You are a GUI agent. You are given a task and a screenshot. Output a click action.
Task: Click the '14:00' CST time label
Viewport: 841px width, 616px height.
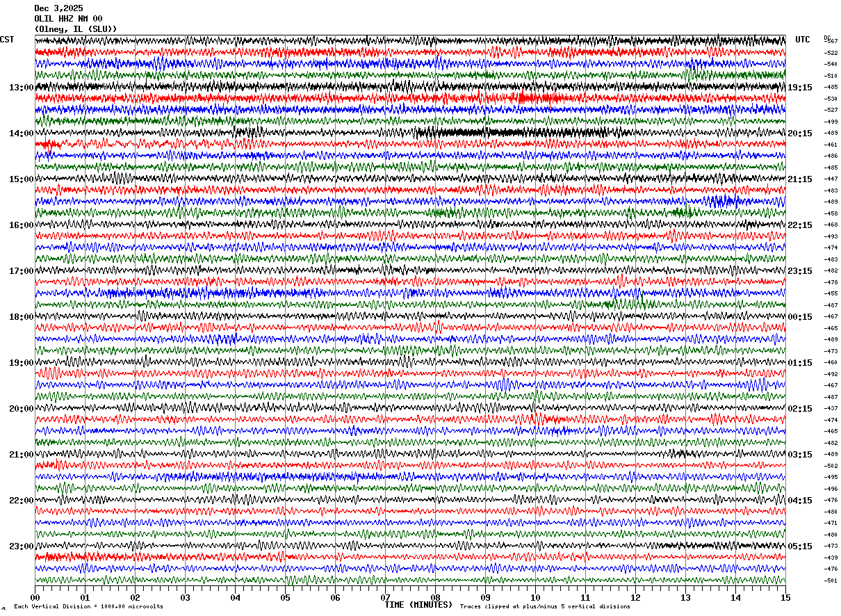click(21, 133)
